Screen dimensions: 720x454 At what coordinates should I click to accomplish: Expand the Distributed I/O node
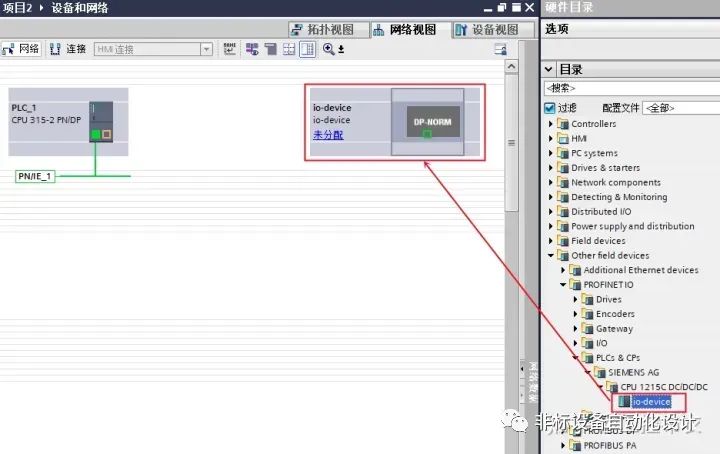tap(551, 212)
